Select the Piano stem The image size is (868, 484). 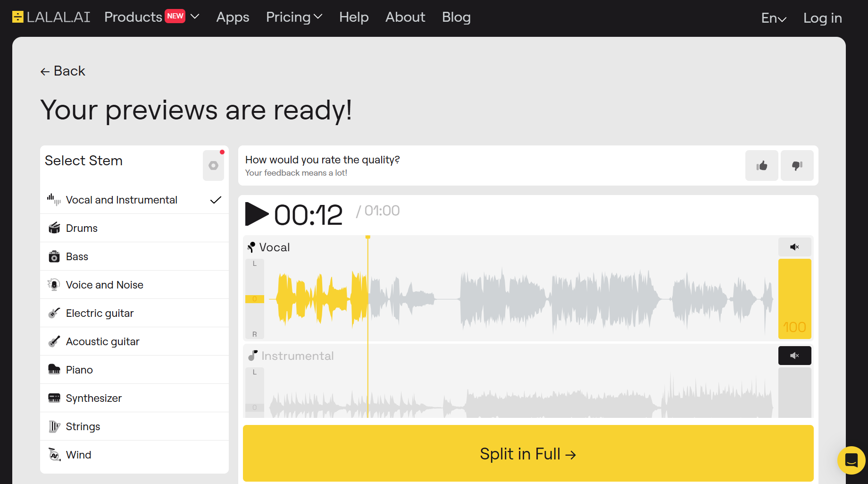click(79, 369)
